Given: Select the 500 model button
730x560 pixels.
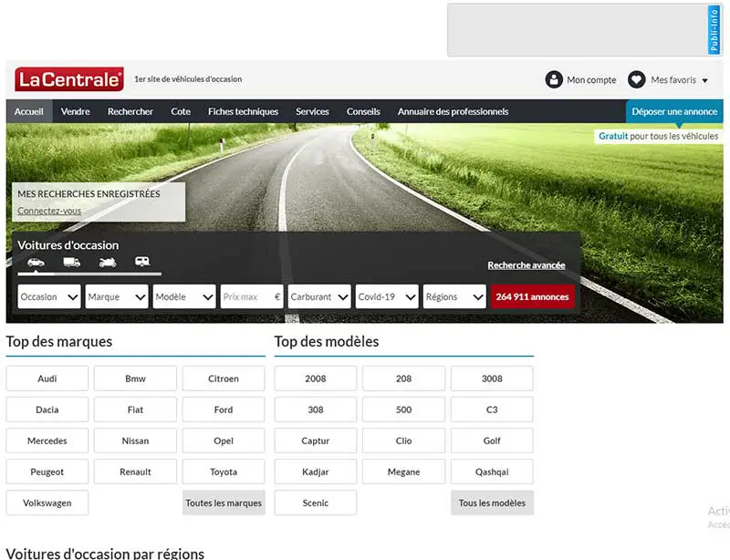Looking at the screenshot, I should pos(403,410).
